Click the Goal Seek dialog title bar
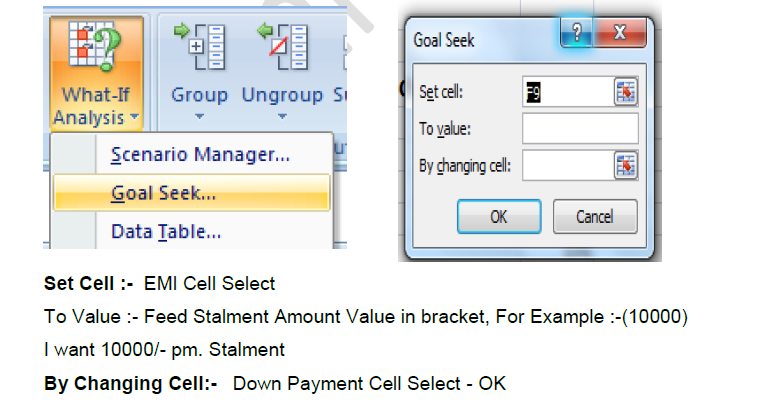 pyautogui.click(x=480, y=40)
